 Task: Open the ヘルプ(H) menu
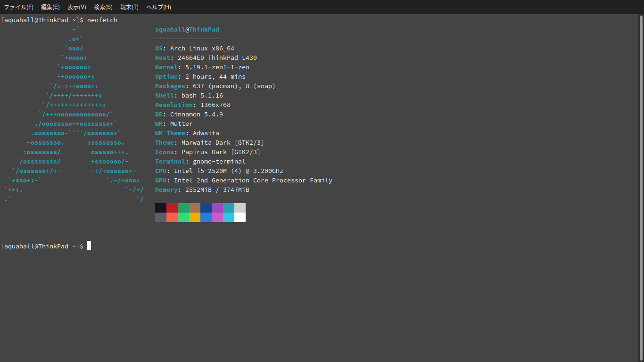coord(158,7)
